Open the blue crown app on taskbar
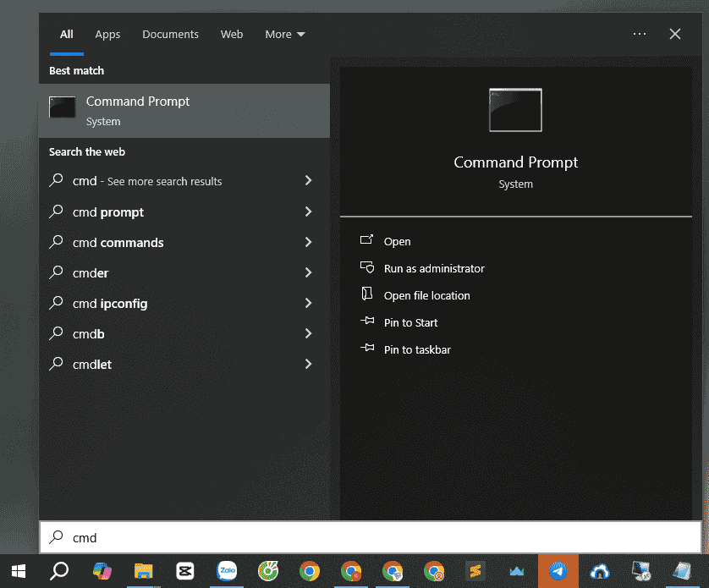This screenshot has height=588, width=709. (517, 572)
